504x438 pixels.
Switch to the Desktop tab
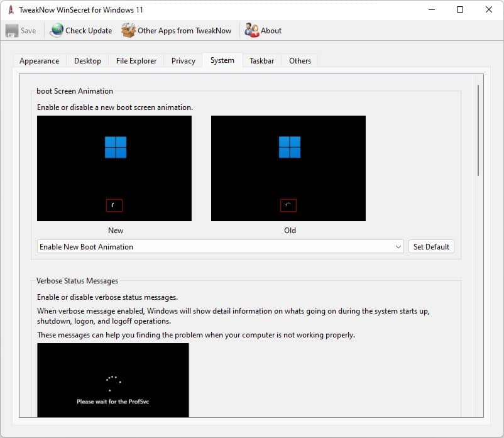87,61
